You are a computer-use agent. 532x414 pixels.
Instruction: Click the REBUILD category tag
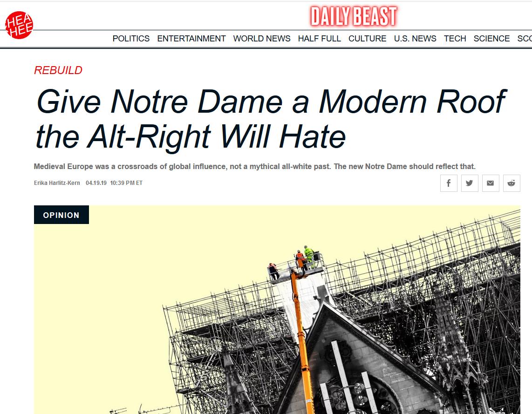[x=58, y=70]
